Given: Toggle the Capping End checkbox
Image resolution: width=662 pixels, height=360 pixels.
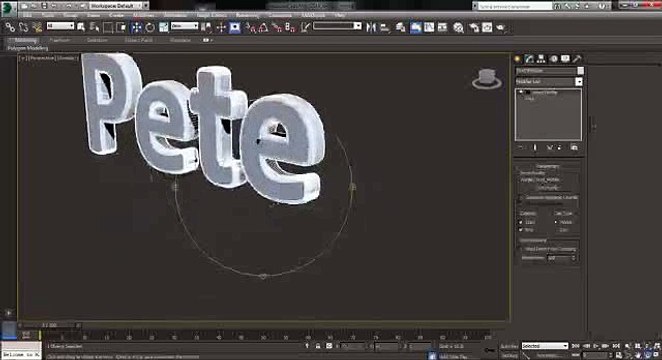Looking at the screenshot, I should coord(521,230).
